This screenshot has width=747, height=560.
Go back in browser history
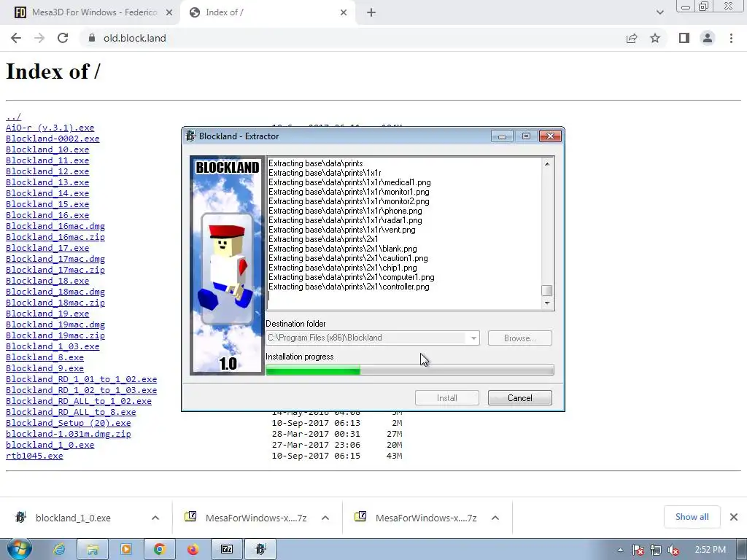[x=16, y=38]
